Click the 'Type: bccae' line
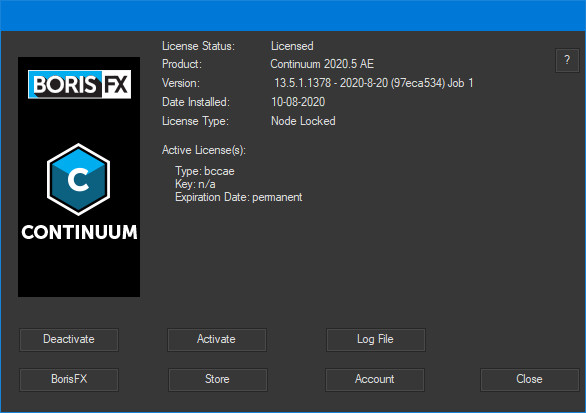This screenshot has height=413, width=586. pyautogui.click(x=205, y=171)
